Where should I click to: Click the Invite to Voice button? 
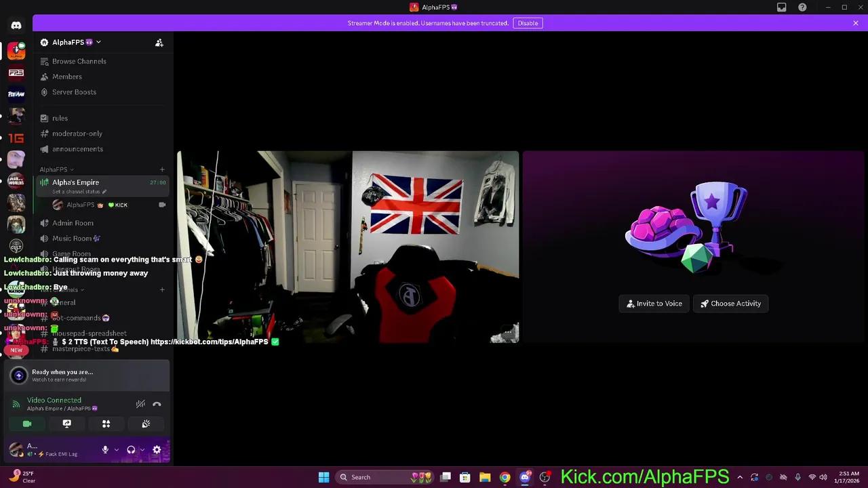654,303
